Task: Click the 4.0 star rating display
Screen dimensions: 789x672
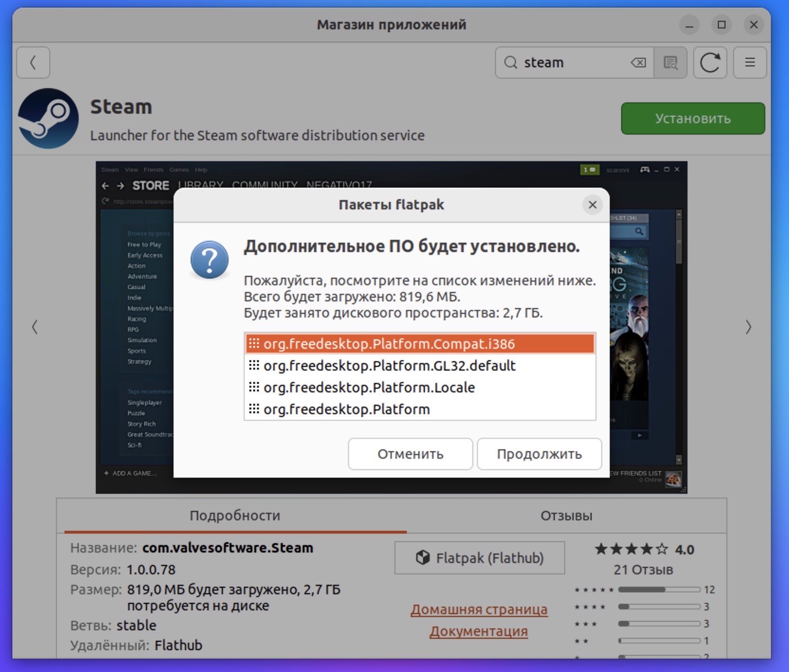Action: [x=644, y=550]
